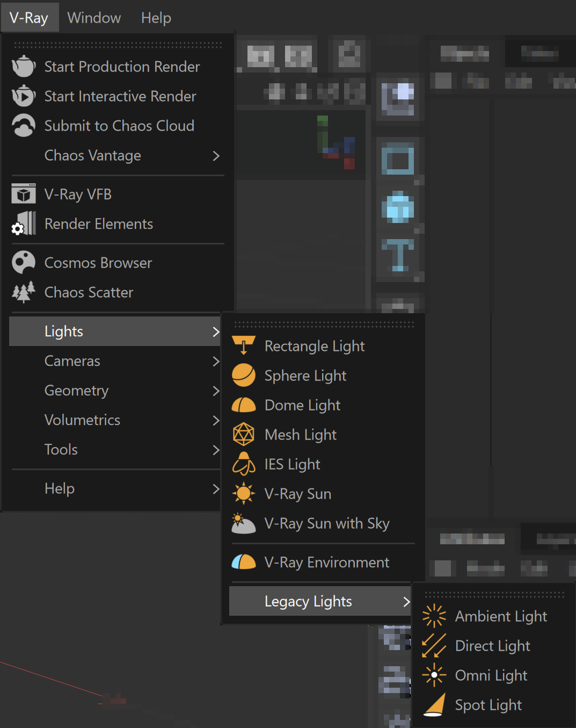
Task: Click the dotted tear-off handle above Rectangle Light
Action: [x=324, y=325]
